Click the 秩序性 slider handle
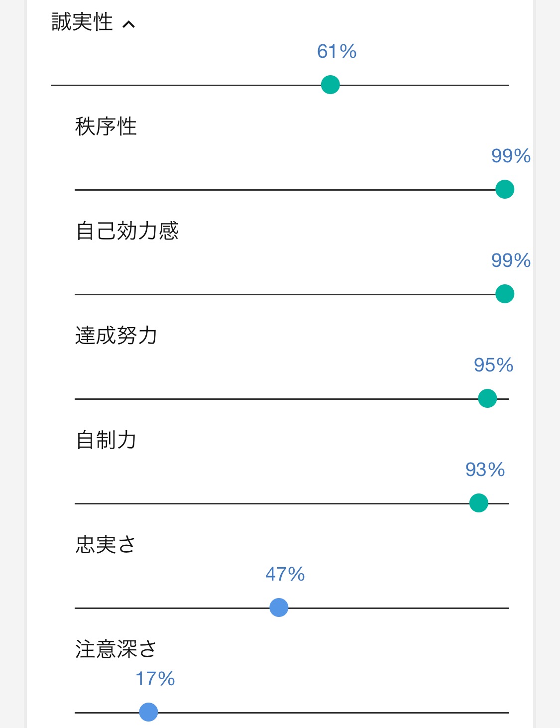Screen dimensions: 560x728 click(x=505, y=190)
